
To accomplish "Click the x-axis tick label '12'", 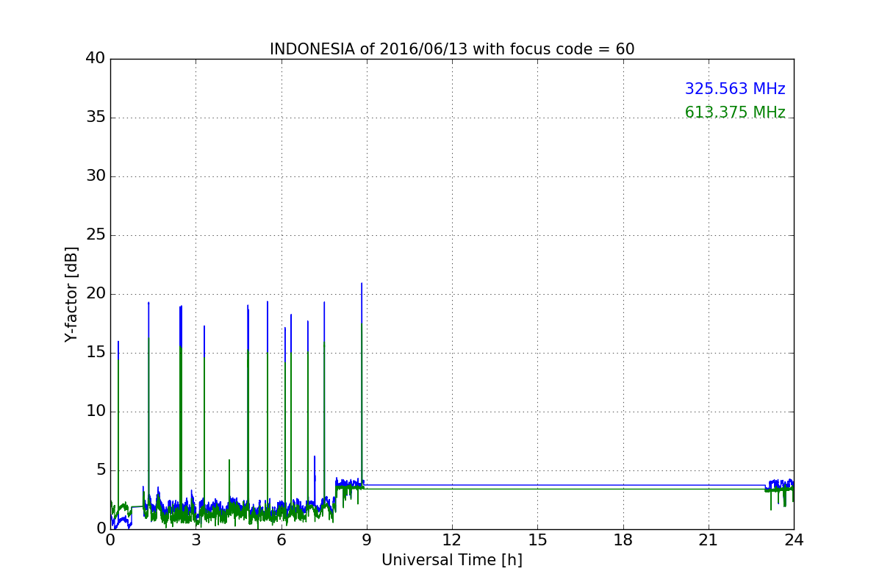I will point(452,540).
